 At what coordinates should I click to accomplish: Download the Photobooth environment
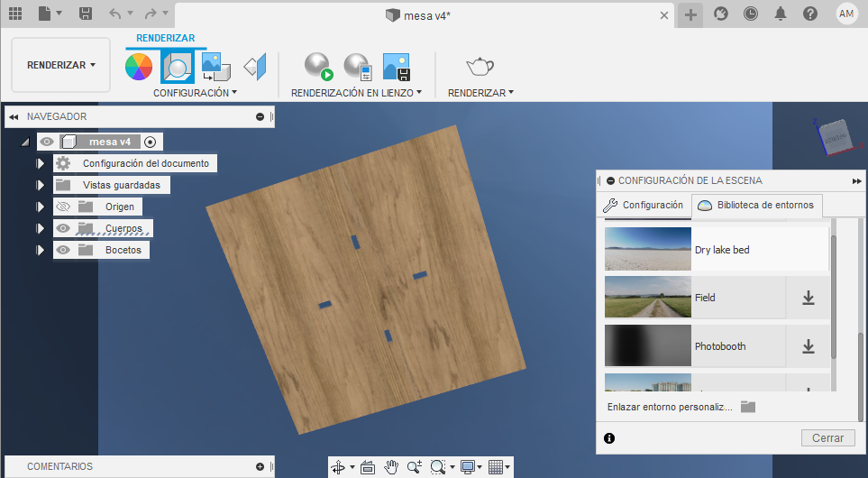[809, 346]
